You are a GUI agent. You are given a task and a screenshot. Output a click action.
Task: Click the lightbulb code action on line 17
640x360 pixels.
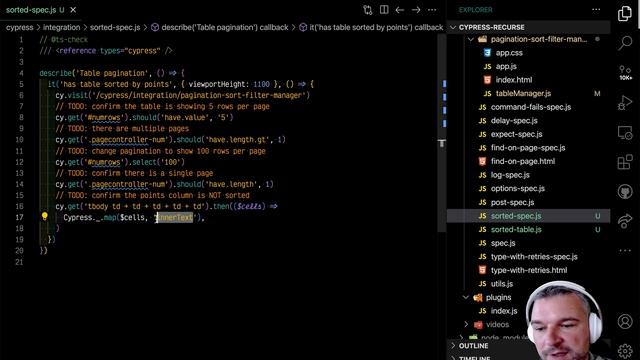pyautogui.click(x=44, y=216)
